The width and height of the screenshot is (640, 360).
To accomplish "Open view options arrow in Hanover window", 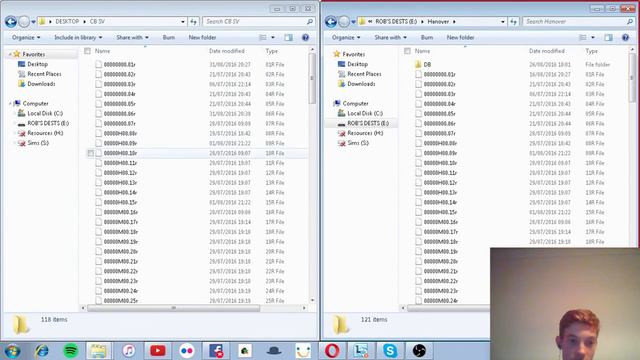I will pos(593,38).
